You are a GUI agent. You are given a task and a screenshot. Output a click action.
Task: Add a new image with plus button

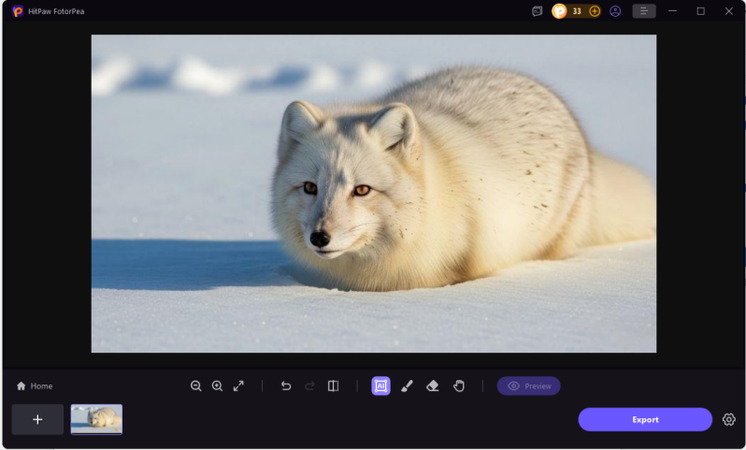[38, 420]
